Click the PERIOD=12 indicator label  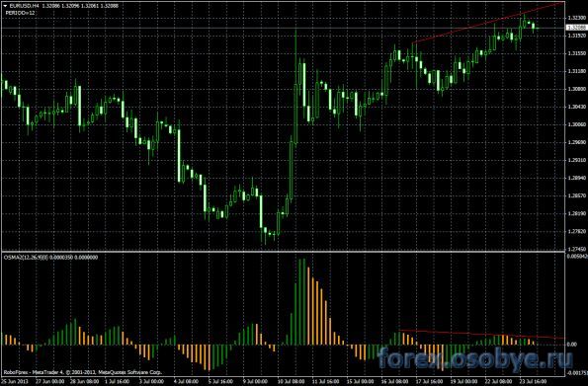[21, 13]
